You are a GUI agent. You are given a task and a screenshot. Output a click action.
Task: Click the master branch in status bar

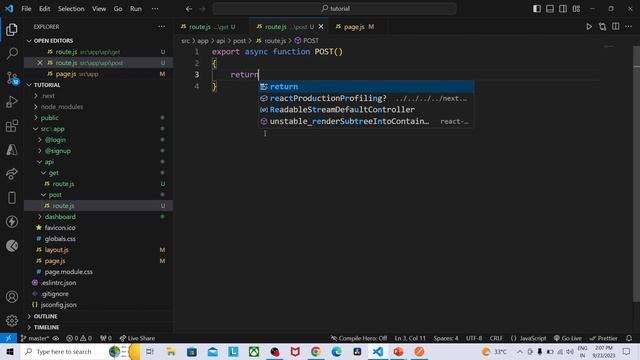pyautogui.click(x=35, y=338)
